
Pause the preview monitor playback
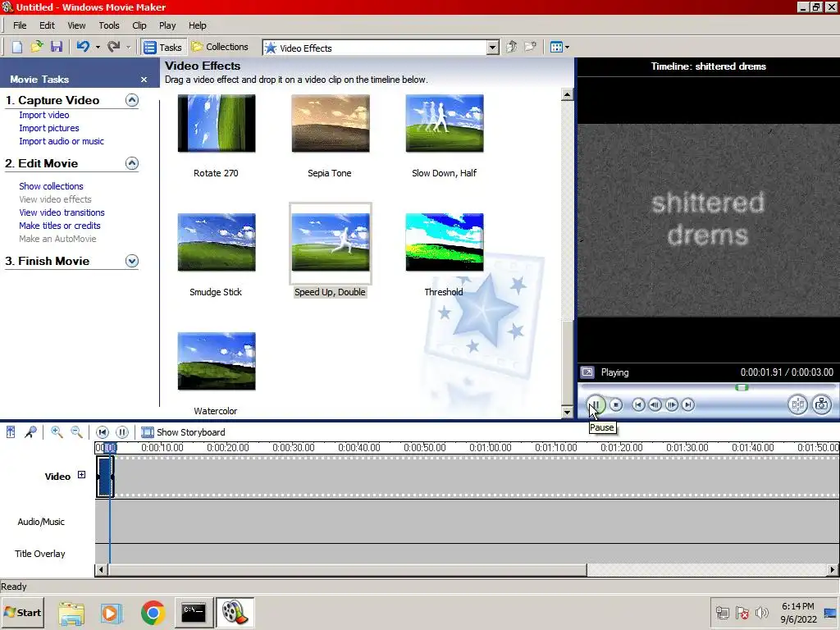point(596,404)
